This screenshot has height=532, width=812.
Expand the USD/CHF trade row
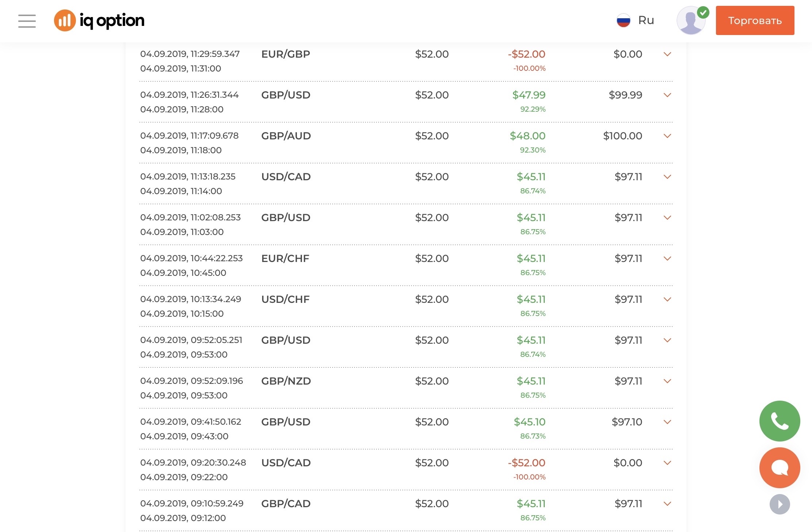667,300
